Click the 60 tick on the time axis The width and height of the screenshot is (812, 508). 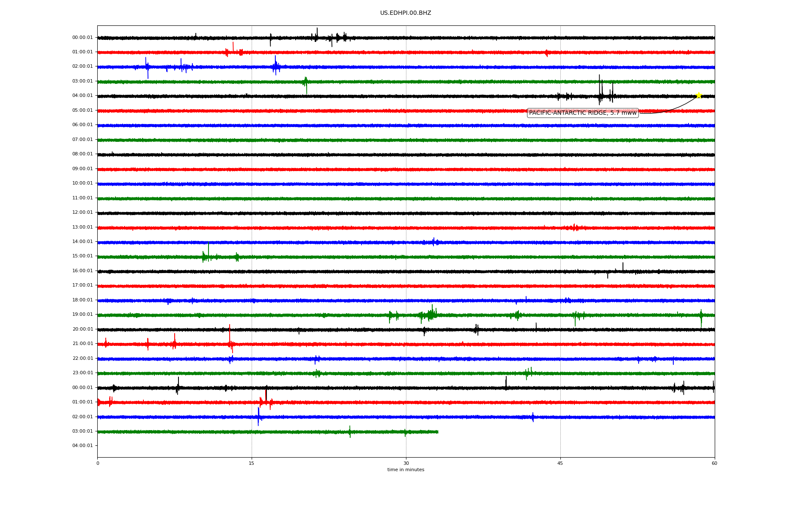(714, 463)
